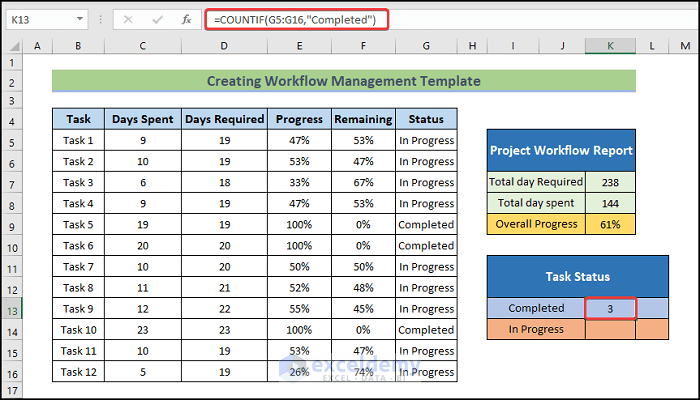This screenshot has width=700, height=400.
Task: Open the Name Box dropdown arrow
Action: 79,19
